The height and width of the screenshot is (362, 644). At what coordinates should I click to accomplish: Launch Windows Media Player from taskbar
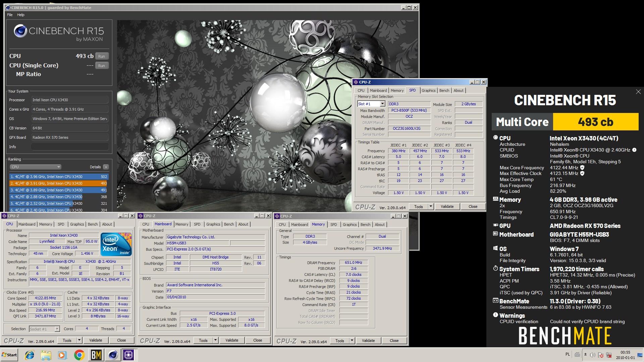(x=62, y=355)
